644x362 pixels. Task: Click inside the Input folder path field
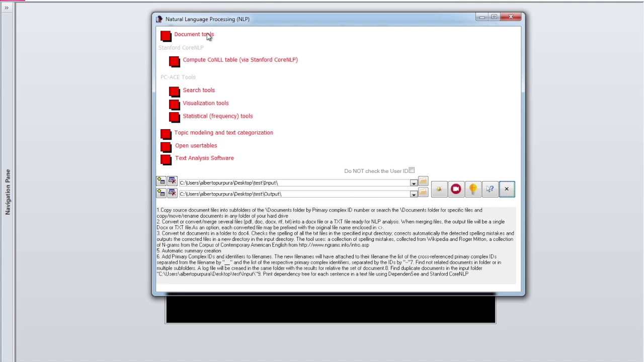pyautogui.click(x=294, y=183)
